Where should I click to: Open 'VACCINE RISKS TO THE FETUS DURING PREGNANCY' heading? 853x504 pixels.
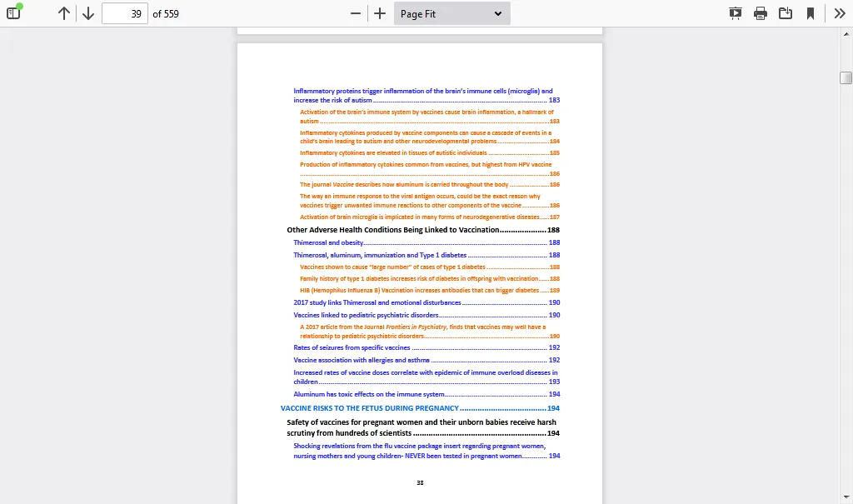point(420,408)
